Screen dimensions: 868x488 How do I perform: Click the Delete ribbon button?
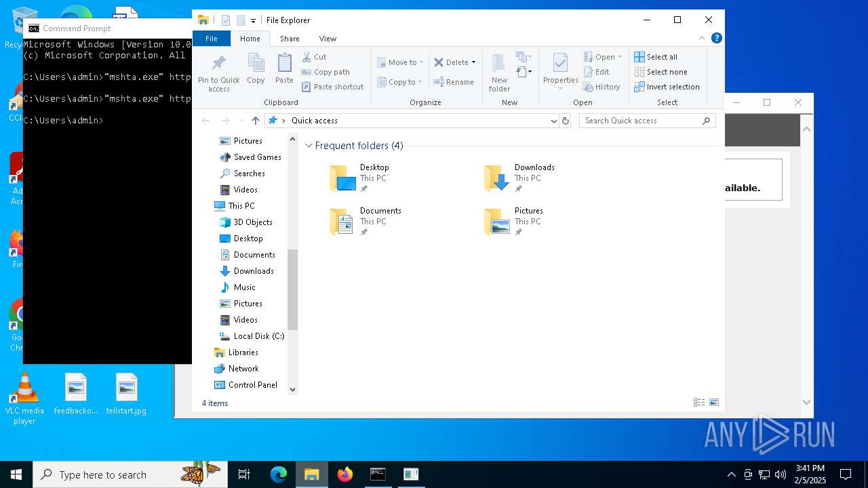pos(451,62)
